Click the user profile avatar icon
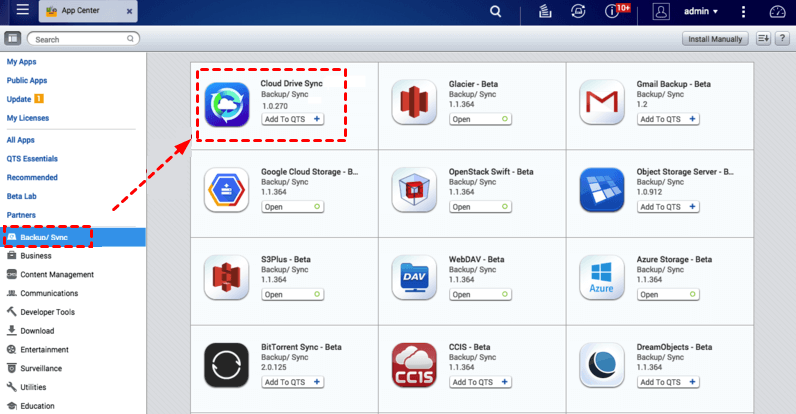The height and width of the screenshot is (414, 796). coord(660,11)
